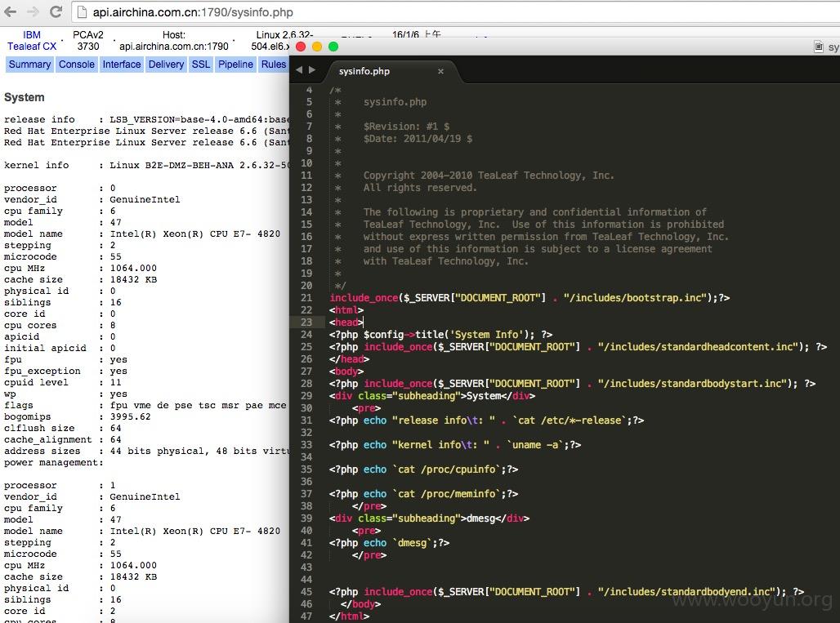Click the document icon in editor title bar
This screenshot has height=623, width=840.
819,47
